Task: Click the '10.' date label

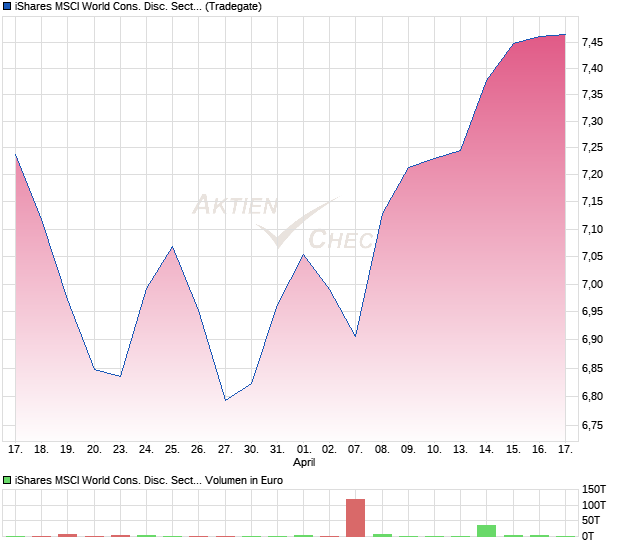Action: (434, 449)
